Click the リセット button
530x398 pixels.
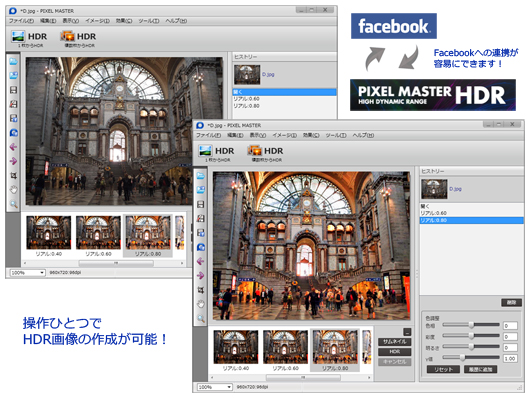pyautogui.click(x=443, y=369)
